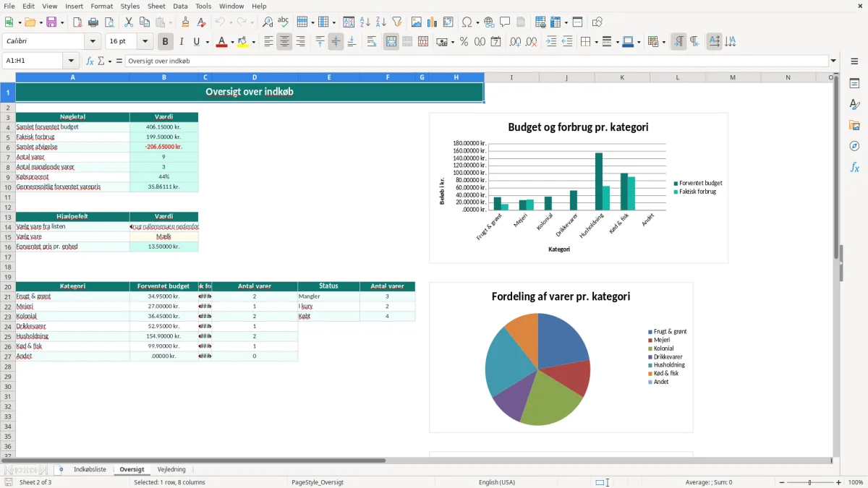Image resolution: width=868 pixels, height=488 pixels.
Task: Open Print Preview from the toolbar
Action: pos(109,22)
